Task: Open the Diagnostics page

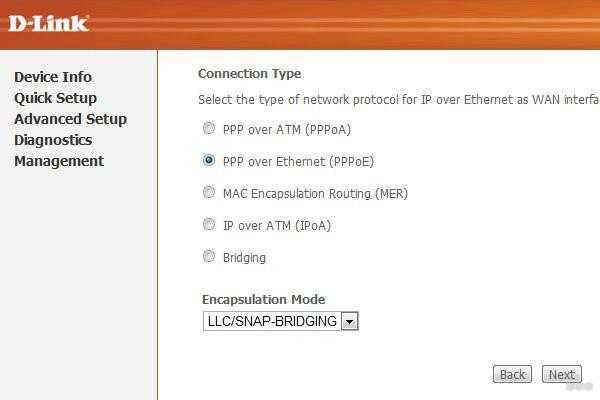Action: click(53, 140)
